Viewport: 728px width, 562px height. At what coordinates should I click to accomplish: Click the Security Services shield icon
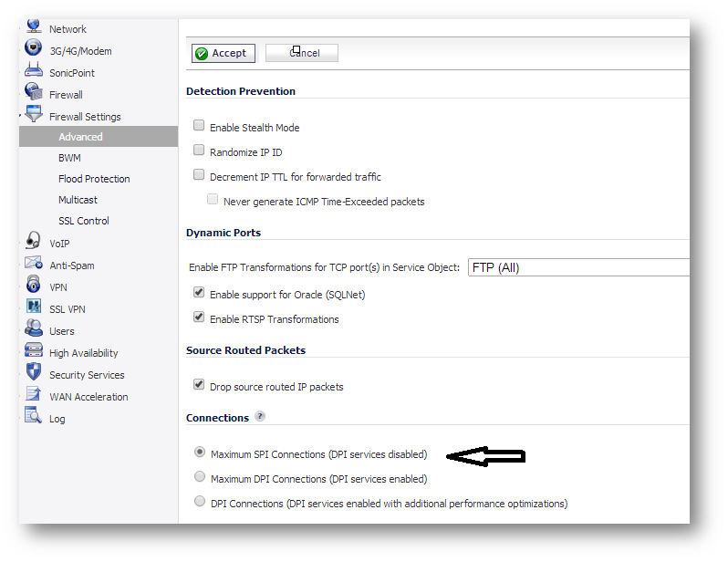pos(34,371)
